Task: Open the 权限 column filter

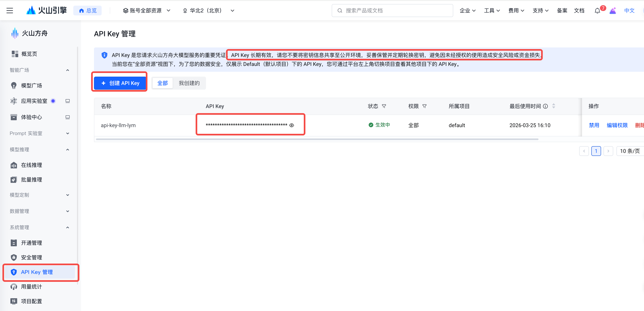Action: (x=424, y=106)
